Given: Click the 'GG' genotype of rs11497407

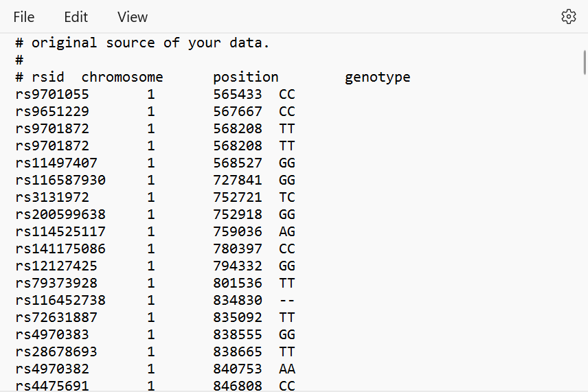Looking at the screenshot, I should 287,163.
